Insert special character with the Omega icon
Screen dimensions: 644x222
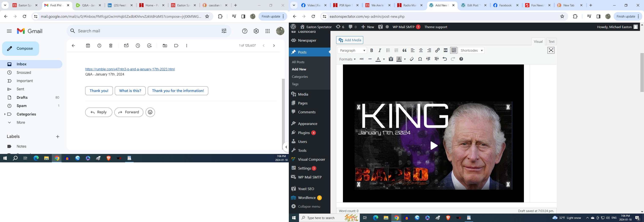pyautogui.click(x=420, y=59)
